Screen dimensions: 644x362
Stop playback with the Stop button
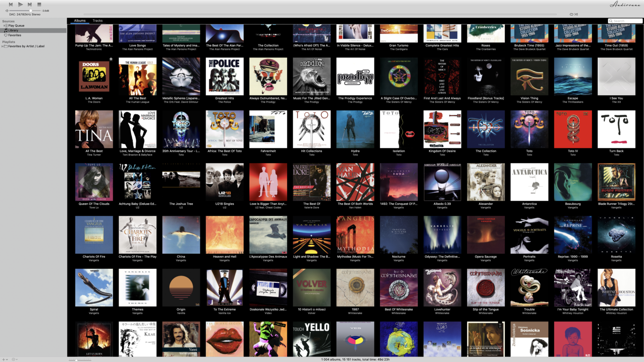(39, 4)
